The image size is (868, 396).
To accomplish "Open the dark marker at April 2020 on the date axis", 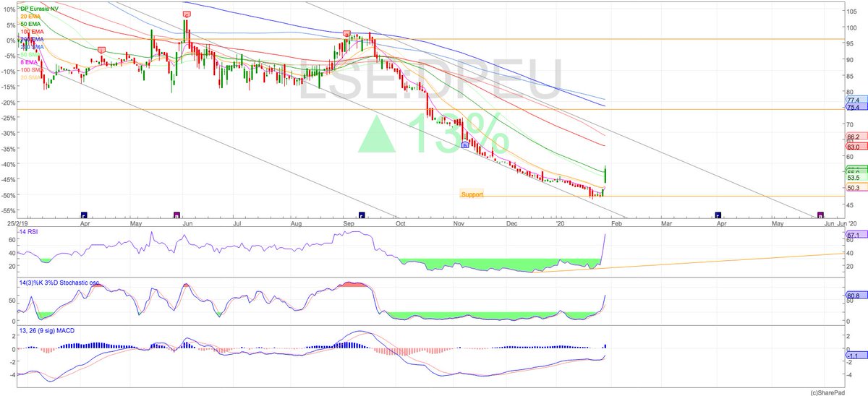I will pyautogui.click(x=718, y=215).
